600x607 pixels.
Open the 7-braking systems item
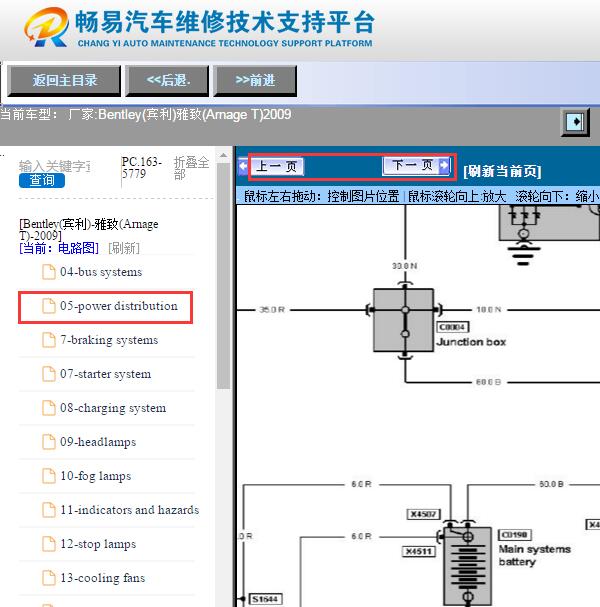point(109,340)
